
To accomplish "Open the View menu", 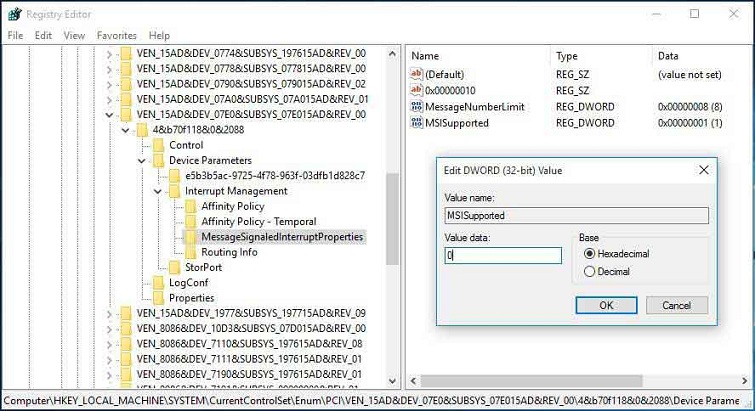I will pyautogui.click(x=74, y=36).
